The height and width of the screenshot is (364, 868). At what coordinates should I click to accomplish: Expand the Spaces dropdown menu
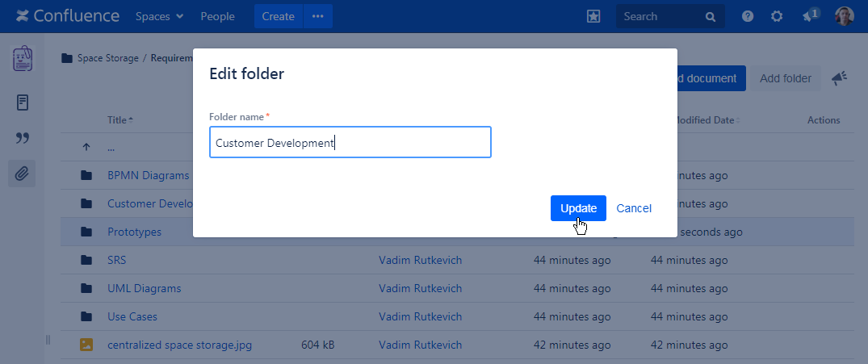pyautogui.click(x=159, y=16)
